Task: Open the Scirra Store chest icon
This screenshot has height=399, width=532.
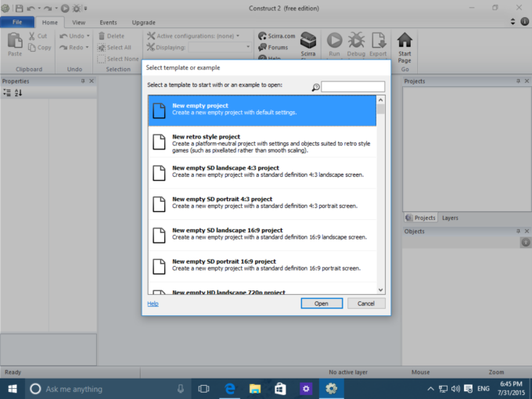Action: [308, 41]
